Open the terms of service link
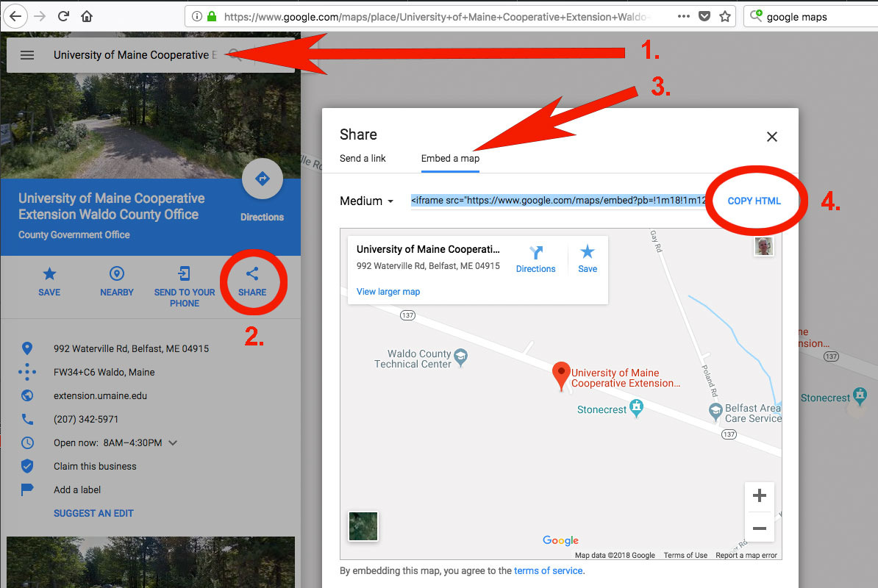 548,571
